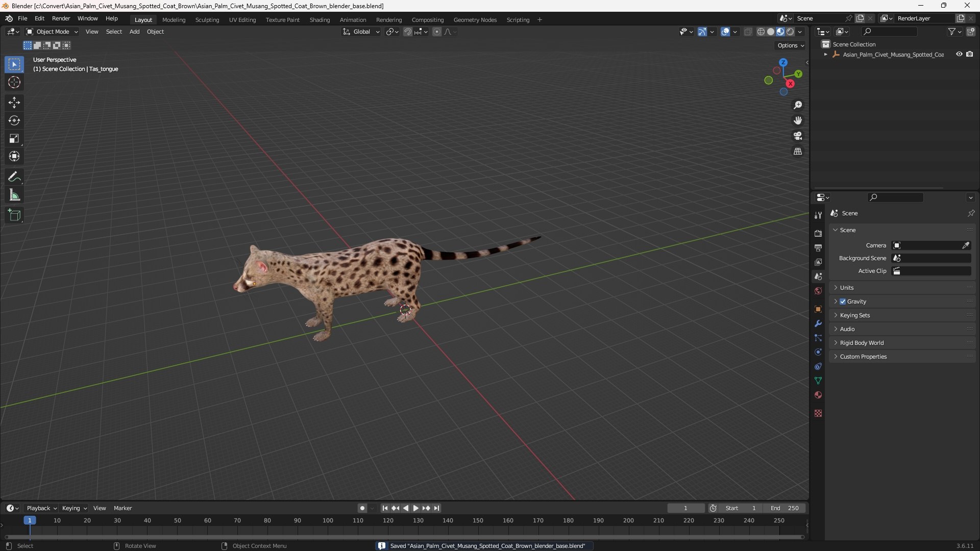980x551 pixels.
Task: Disable civet collection in renders camera icon
Action: (969, 54)
